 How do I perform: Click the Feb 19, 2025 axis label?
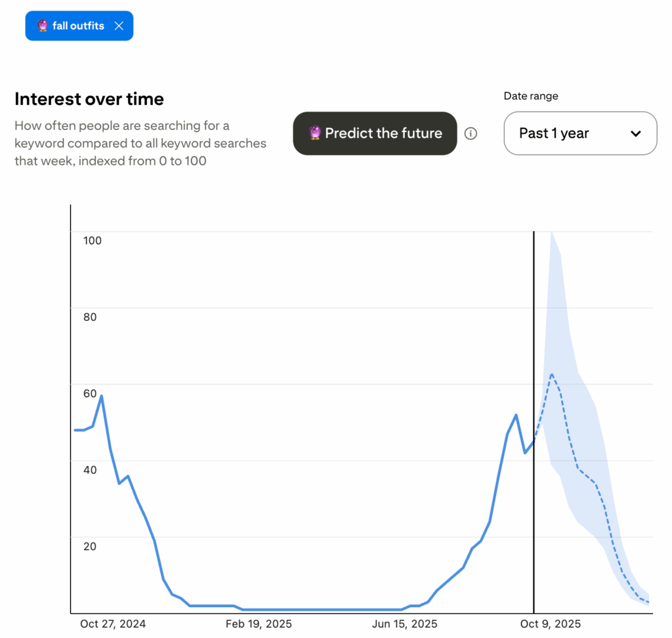tap(259, 624)
